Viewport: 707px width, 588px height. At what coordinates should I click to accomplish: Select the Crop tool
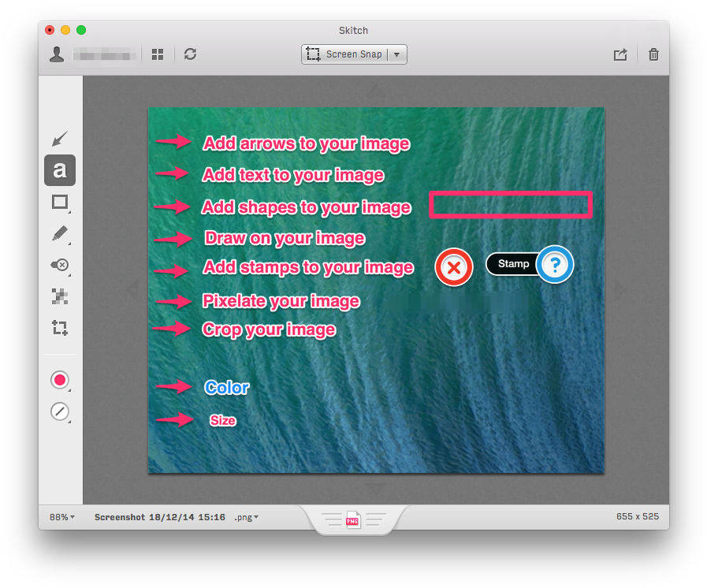(x=60, y=328)
